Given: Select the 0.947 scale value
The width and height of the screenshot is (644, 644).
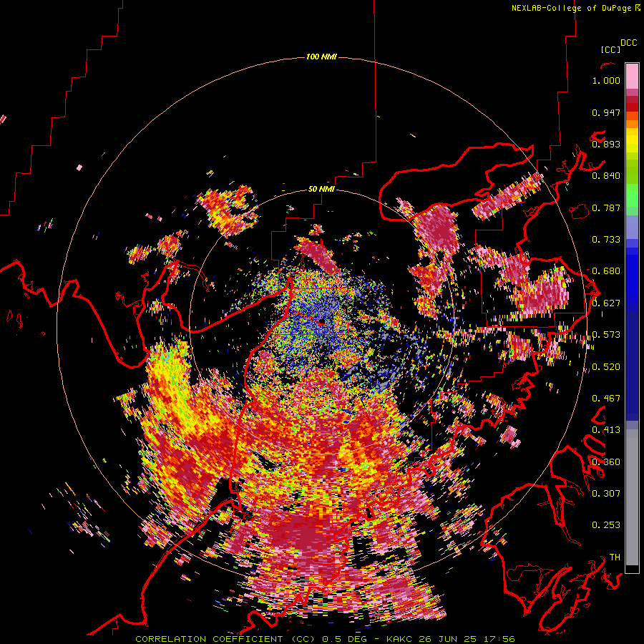Looking at the screenshot, I should pos(606,112).
